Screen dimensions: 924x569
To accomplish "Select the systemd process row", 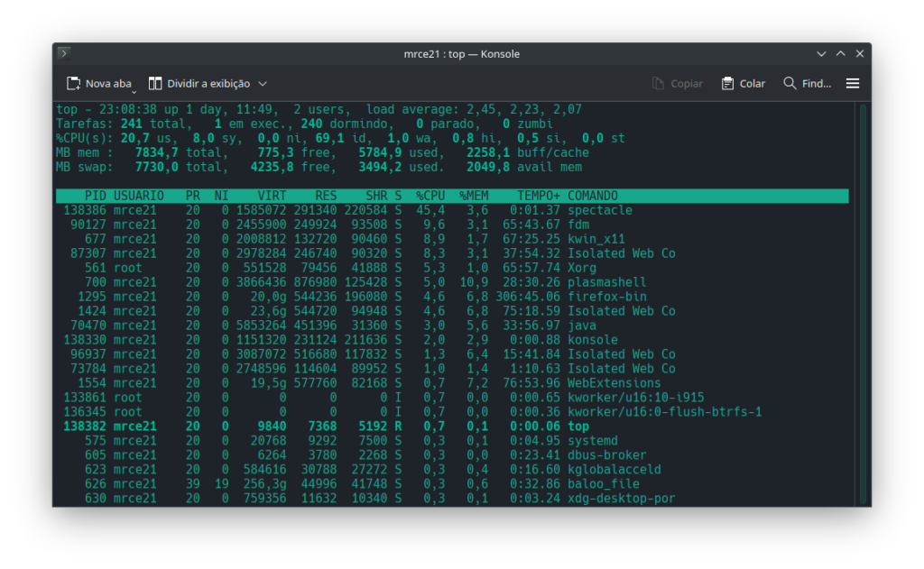I will pyautogui.click(x=452, y=441).
